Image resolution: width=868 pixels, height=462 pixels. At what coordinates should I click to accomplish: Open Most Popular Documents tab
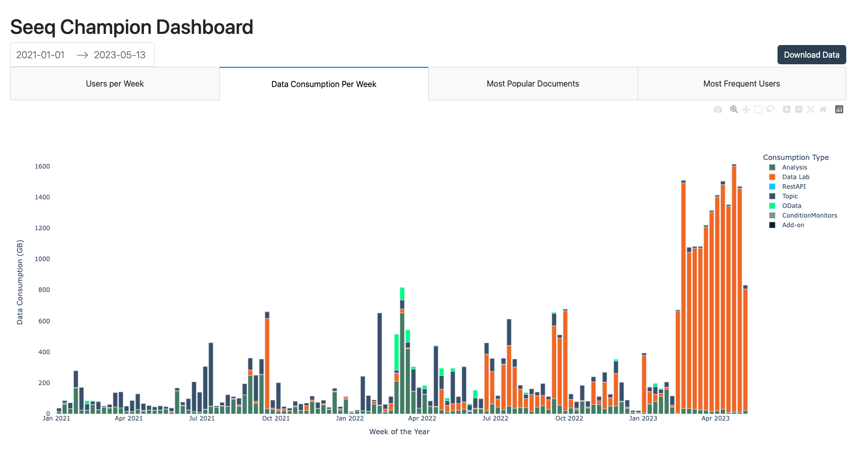[533, 83]
